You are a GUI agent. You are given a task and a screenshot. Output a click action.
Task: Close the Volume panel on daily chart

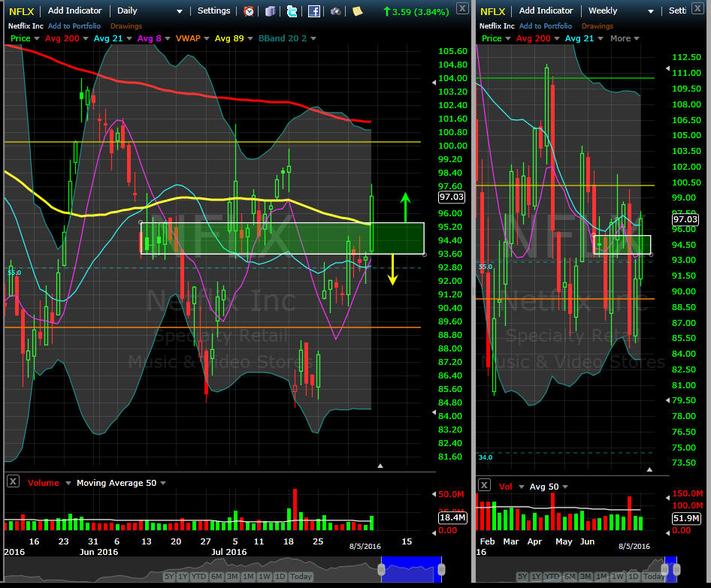(12, 483)
